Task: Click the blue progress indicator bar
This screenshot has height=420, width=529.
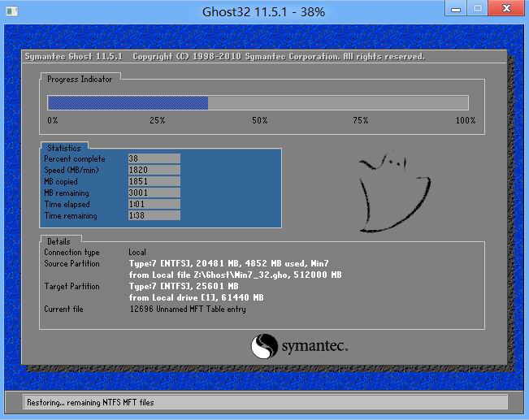Action: [128, 103]
